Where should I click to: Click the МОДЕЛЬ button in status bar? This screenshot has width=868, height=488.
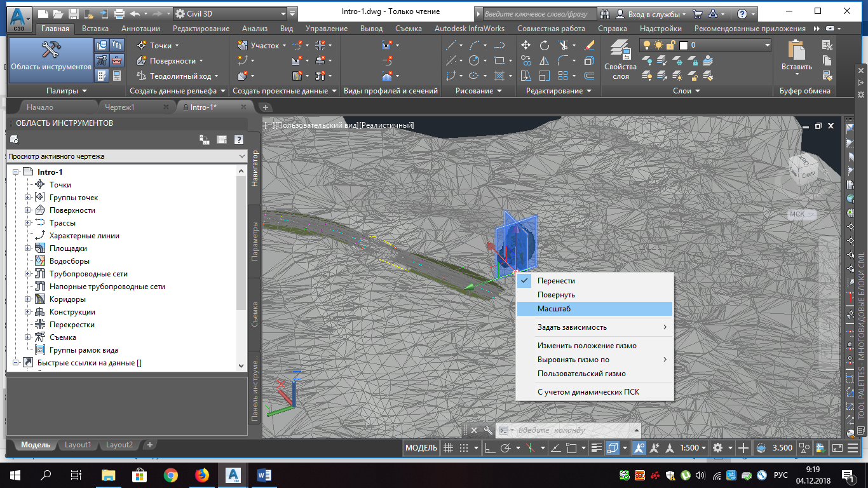click(x=421, y=448)
